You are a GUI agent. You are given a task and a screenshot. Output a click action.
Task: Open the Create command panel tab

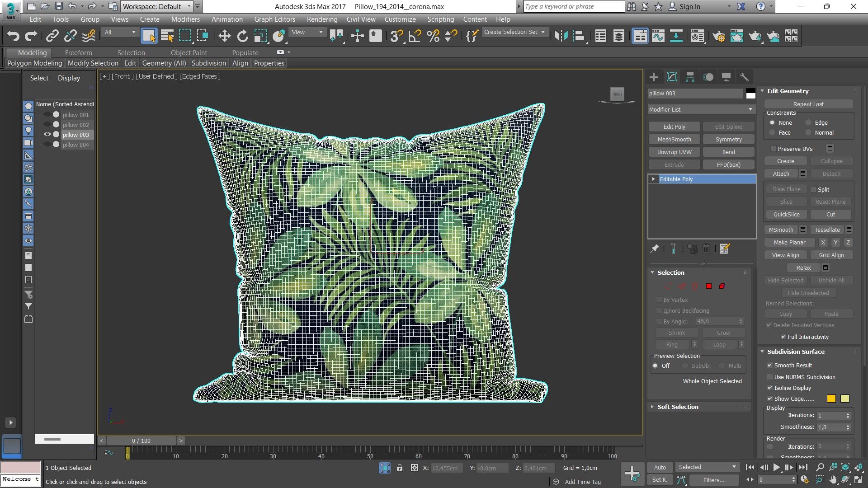(x=654, y=77)
